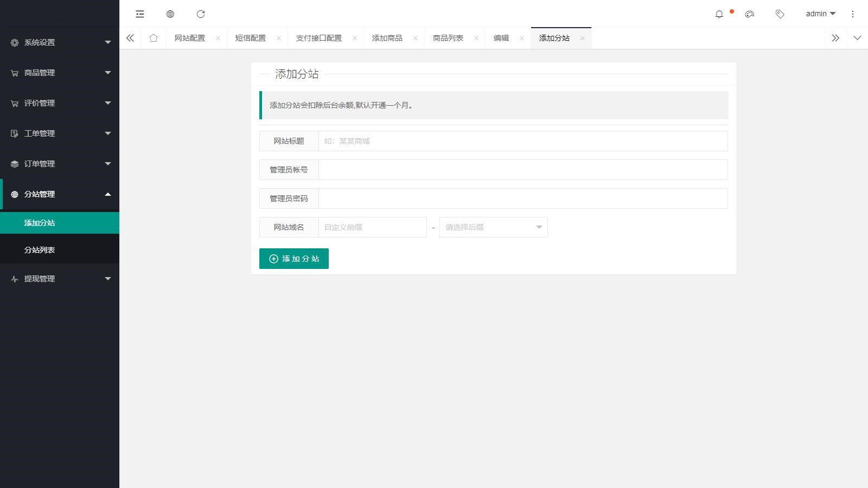Switch to the 商品列表 tab
The image size is (868, 488).
coord(448,38)
